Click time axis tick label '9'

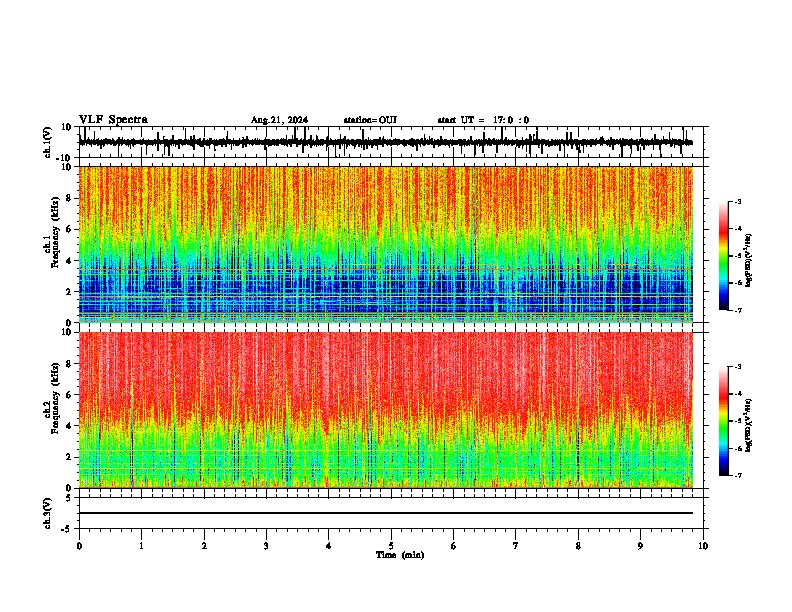pos(640,546)
